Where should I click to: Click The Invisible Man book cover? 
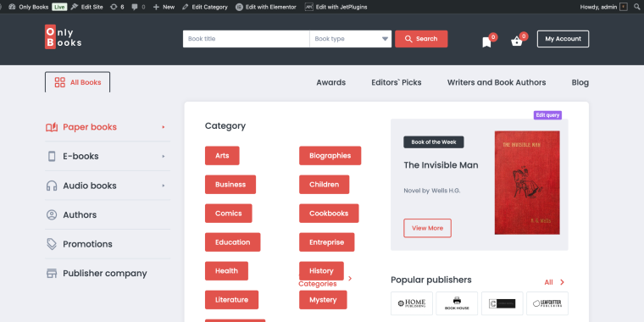(527, 183)
